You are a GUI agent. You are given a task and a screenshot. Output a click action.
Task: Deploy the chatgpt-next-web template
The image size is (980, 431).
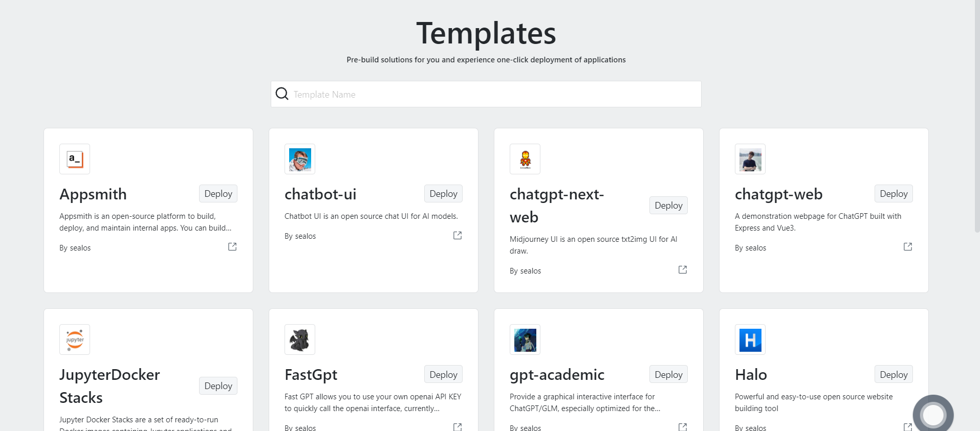click(668, 206)
